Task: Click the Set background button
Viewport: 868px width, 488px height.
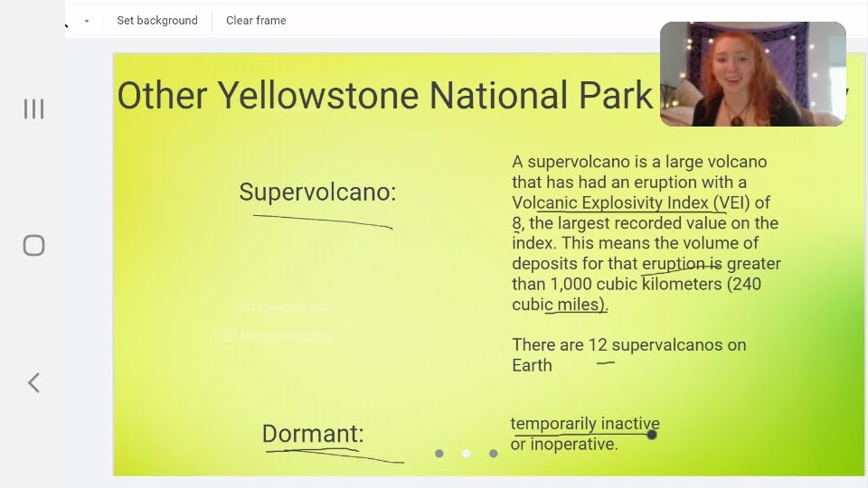Action: [x=157, y=21]
